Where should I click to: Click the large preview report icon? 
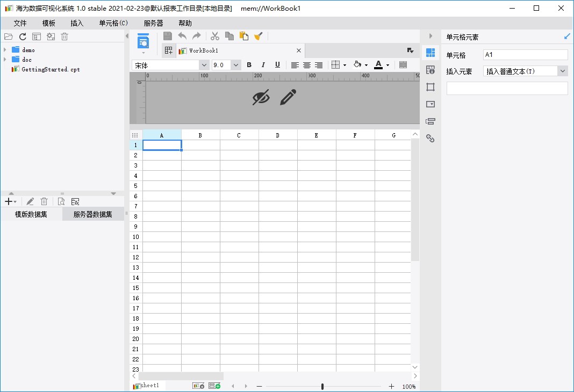143,41
